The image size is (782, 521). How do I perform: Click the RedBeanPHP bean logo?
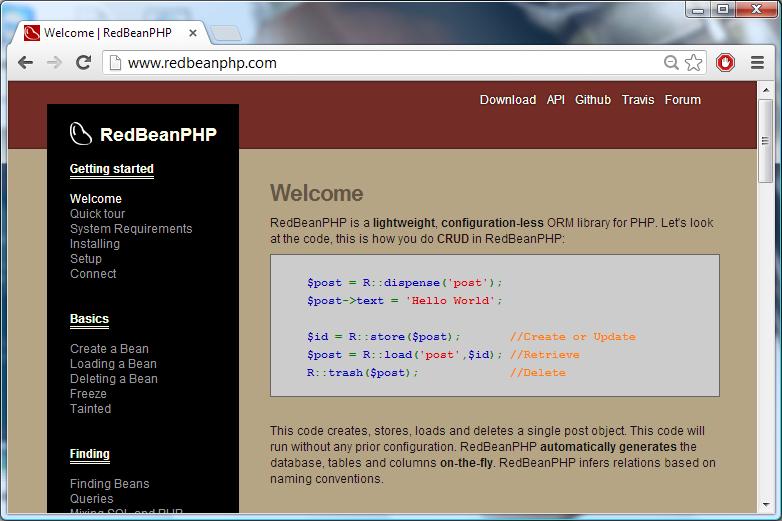(x=81, y=134)
